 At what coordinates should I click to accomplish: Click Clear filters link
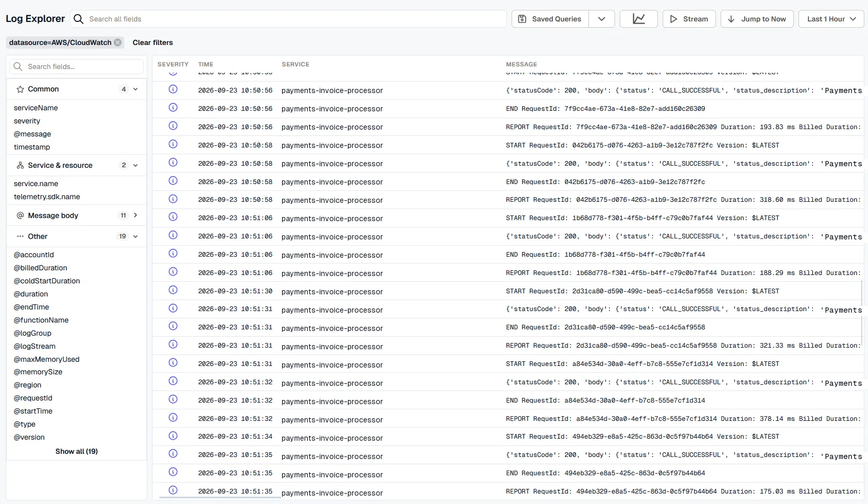[153, 42]
